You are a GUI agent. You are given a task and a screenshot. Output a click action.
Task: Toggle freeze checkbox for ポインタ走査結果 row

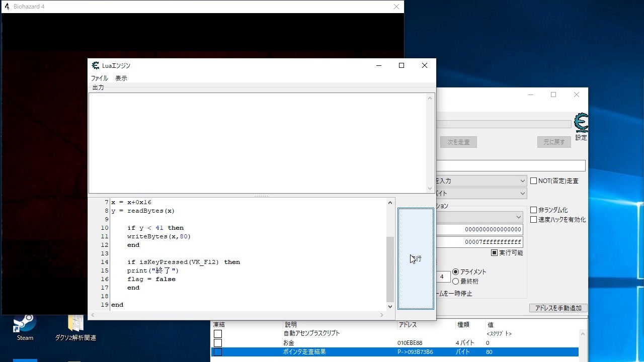pos(218,352)
